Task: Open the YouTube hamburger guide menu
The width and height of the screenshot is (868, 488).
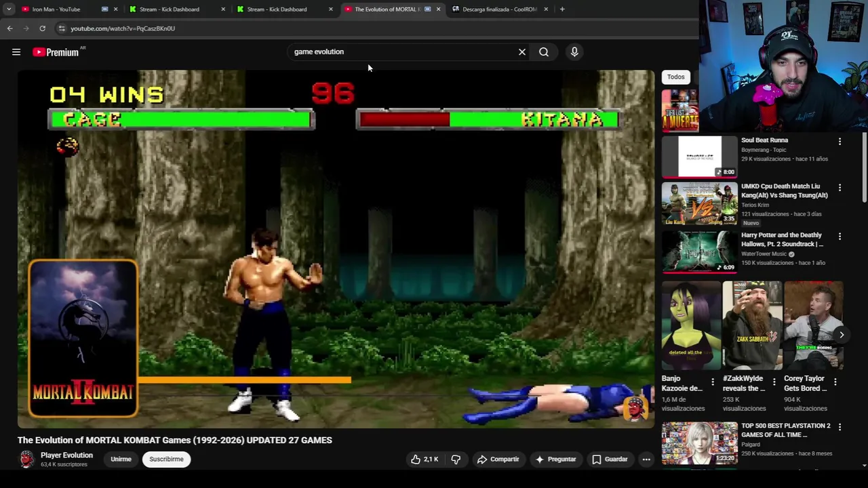Action: (16, 52)
